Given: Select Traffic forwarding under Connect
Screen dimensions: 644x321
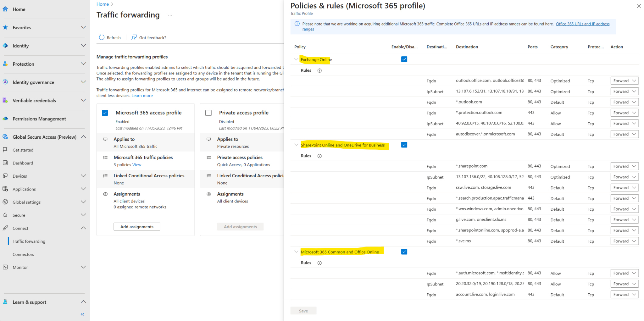Looking at the screenshot, I should 29,241.
